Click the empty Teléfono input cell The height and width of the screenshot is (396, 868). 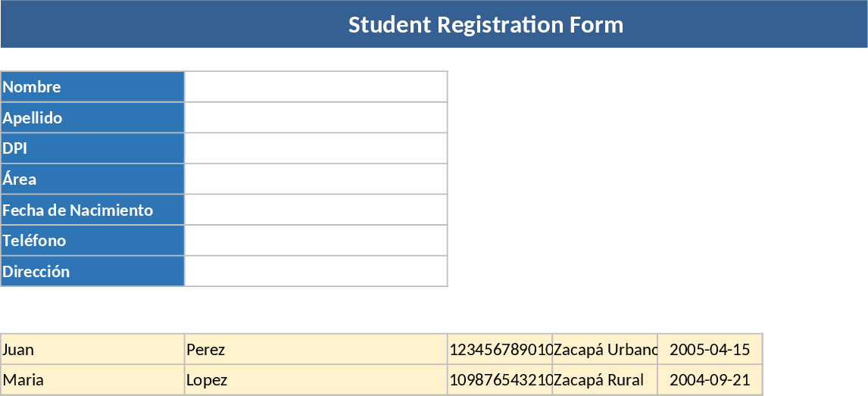(x=316, y=241)
